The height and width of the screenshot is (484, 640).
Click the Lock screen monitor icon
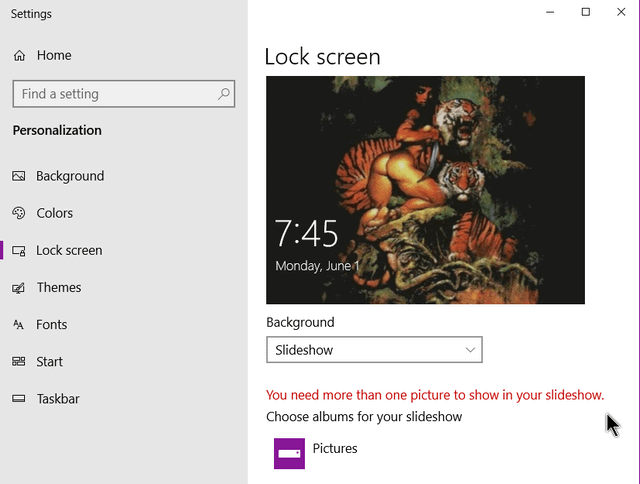pos(19,251)
